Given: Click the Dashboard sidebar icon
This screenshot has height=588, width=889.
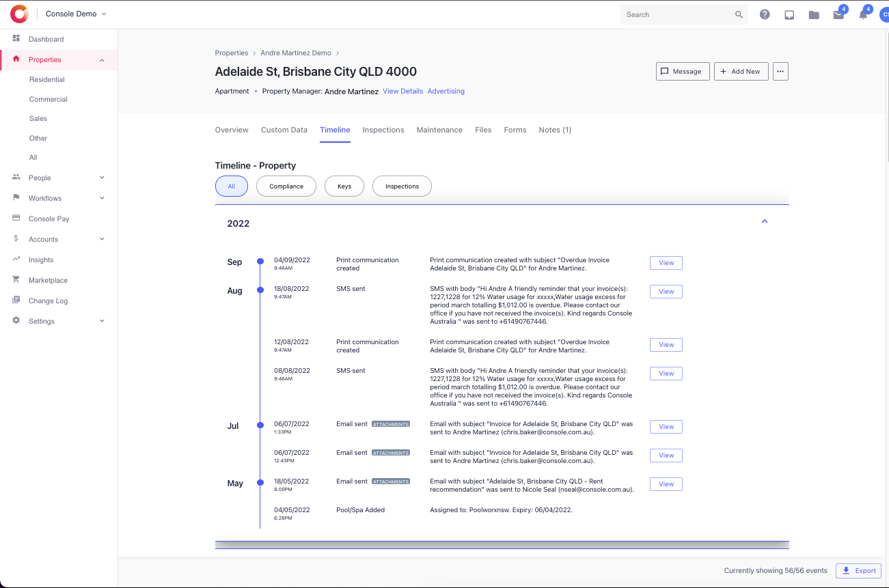Looking at the screenshot, I should click(16, 39).
